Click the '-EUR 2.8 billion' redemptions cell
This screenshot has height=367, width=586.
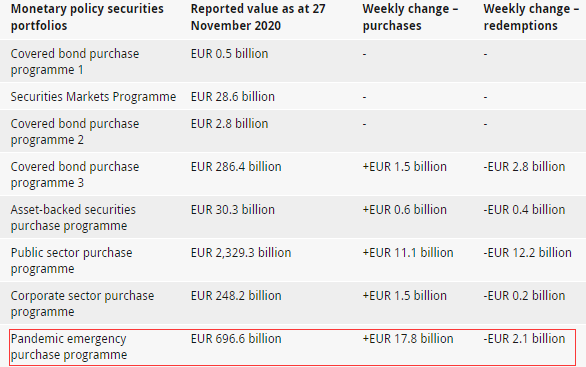point(524,167)
